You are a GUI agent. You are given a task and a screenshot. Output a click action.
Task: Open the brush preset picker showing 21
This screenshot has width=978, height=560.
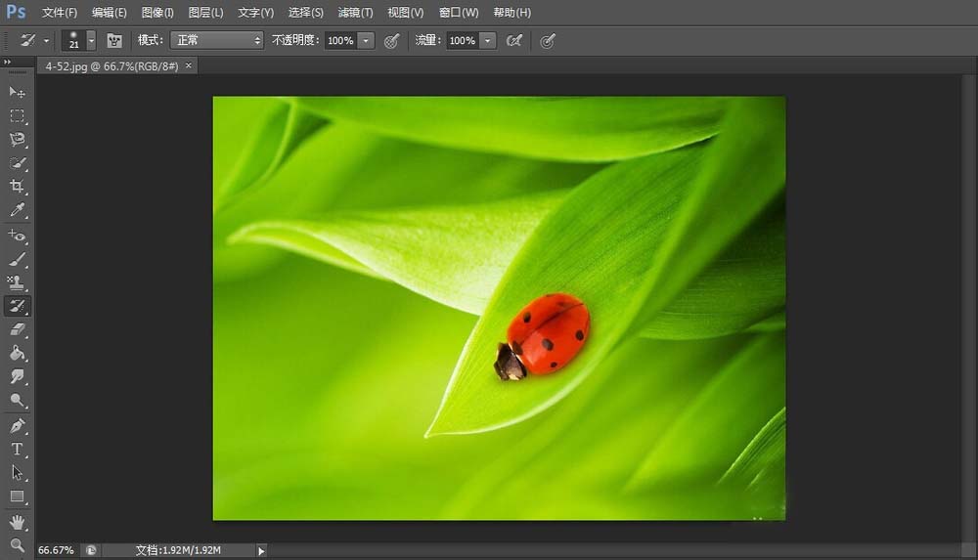73,40
